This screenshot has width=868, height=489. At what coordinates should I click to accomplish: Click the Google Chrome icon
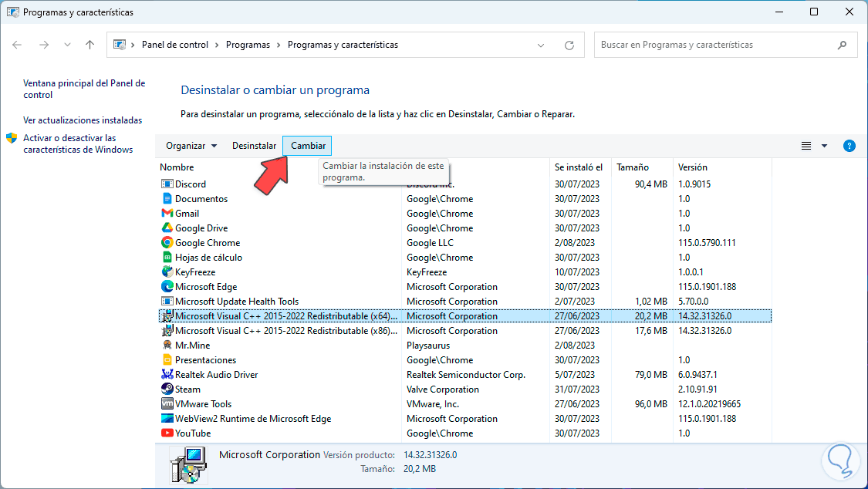coord(167,242)
